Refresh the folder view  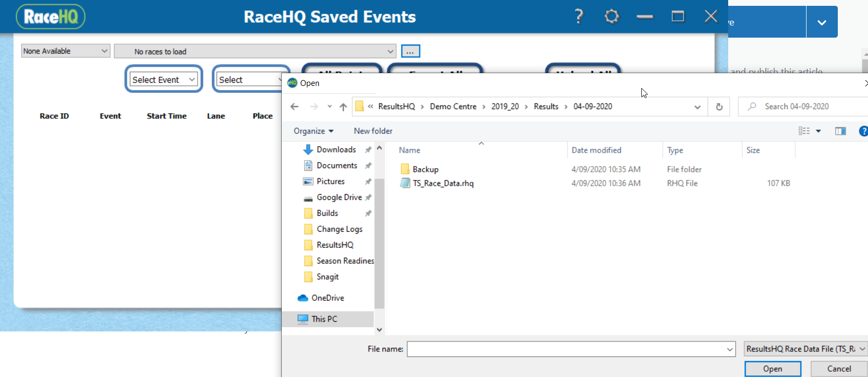tap(719, 107)
